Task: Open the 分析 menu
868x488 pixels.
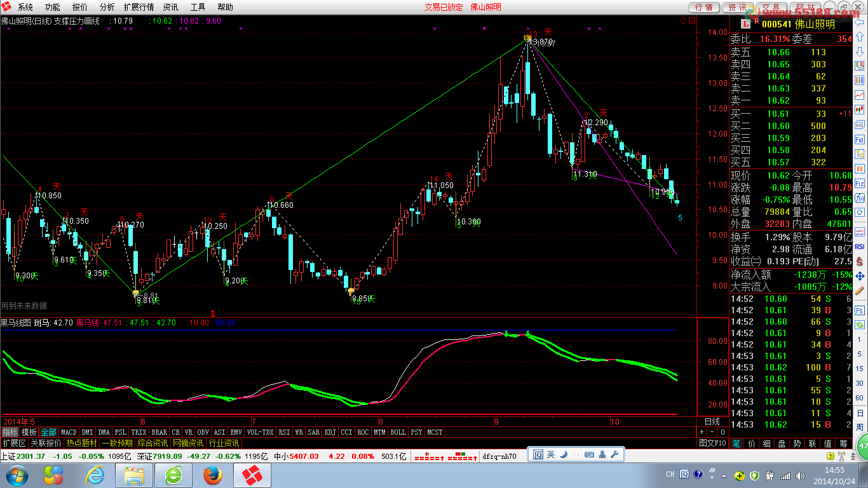Action: click(107, 7)
